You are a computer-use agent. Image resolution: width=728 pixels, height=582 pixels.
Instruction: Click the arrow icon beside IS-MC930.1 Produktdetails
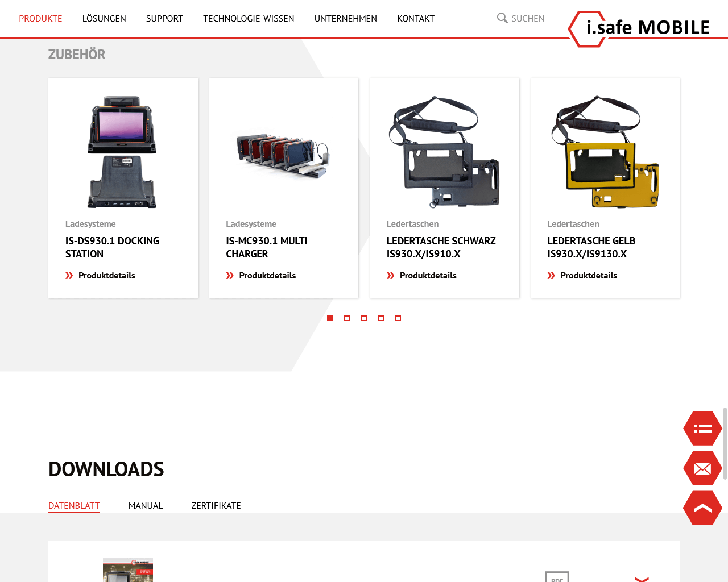click(230, 276)
